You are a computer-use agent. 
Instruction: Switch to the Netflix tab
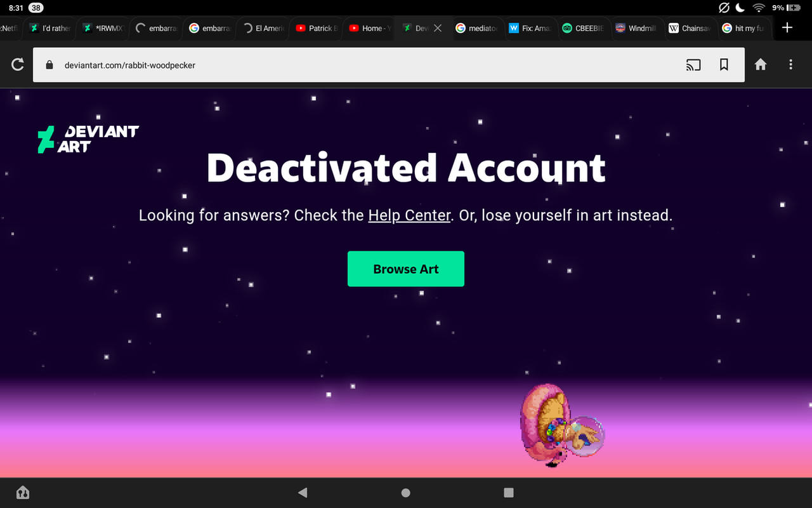(10, 28)
